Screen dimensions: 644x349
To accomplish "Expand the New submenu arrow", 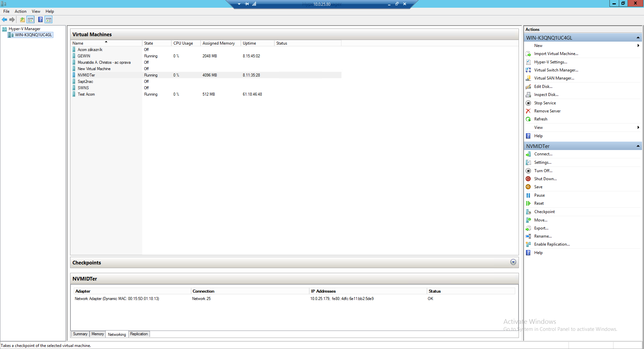I will click(638, 46).
